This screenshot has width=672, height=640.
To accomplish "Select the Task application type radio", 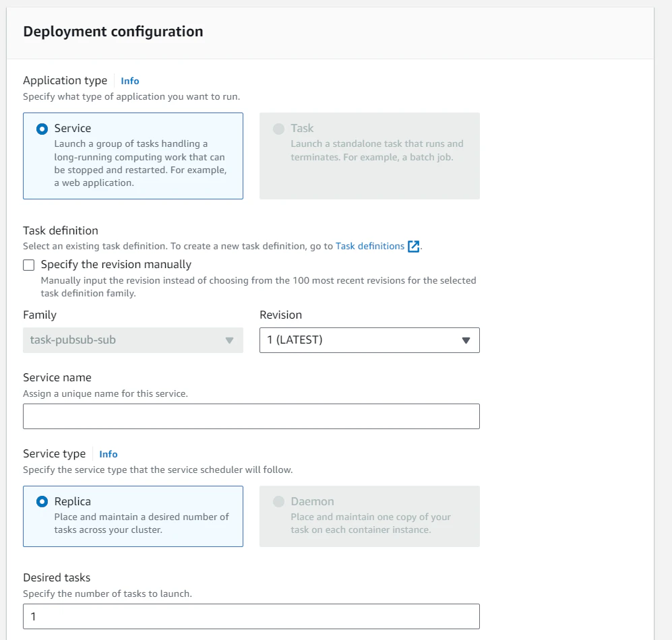I will click(278, 129).
